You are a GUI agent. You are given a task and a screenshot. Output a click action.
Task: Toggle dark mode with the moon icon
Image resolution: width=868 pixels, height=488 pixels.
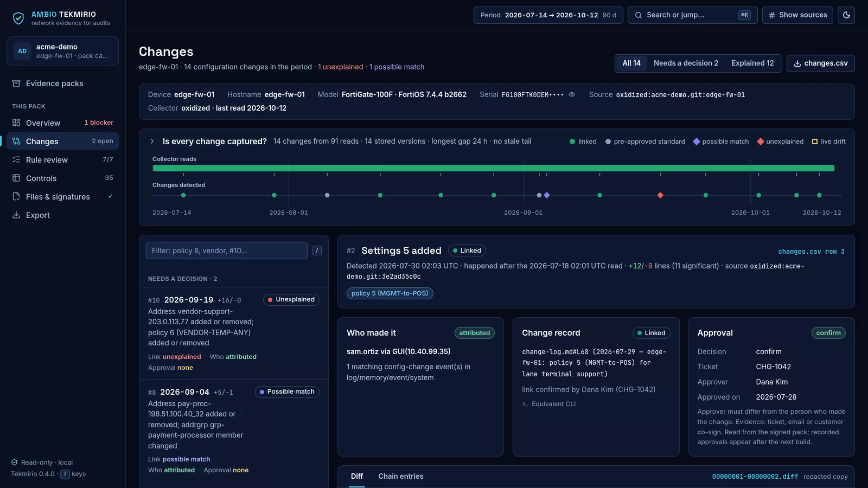(846, 15)
